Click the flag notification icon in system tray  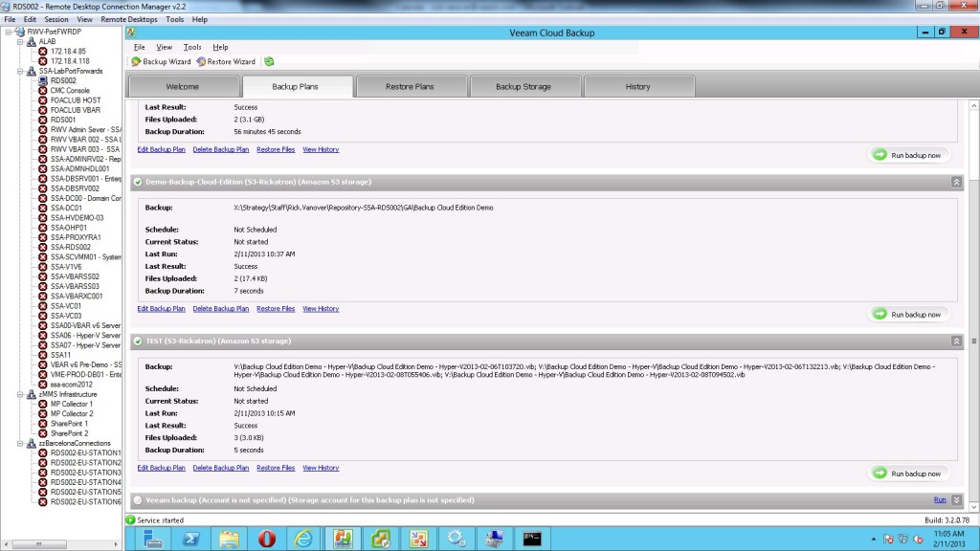click(x=888, y=540)
